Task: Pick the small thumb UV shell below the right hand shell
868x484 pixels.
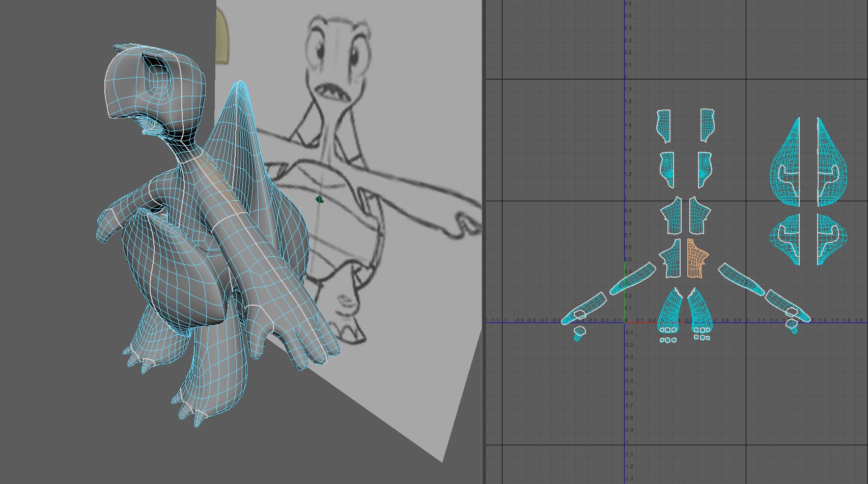Action: tap(792, 327)
